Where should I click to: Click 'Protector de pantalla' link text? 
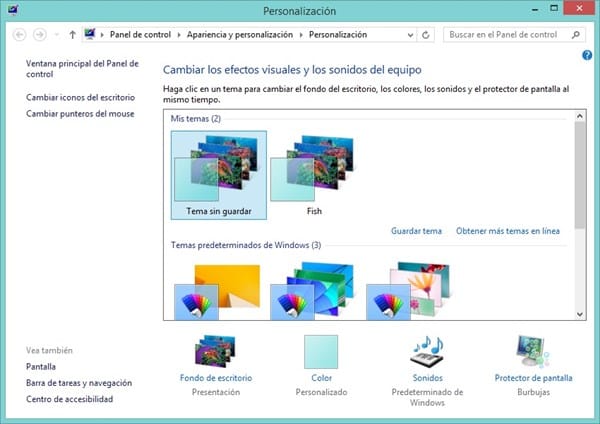[533, 378]
